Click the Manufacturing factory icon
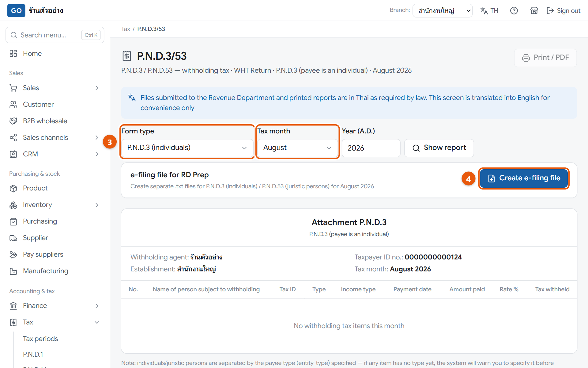 [x=13, y=271]
